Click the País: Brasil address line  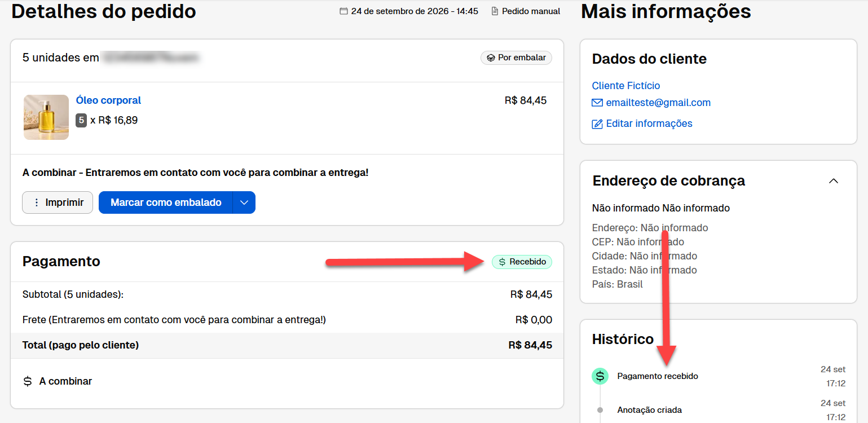pyautogui.click(x=618, y=284)
